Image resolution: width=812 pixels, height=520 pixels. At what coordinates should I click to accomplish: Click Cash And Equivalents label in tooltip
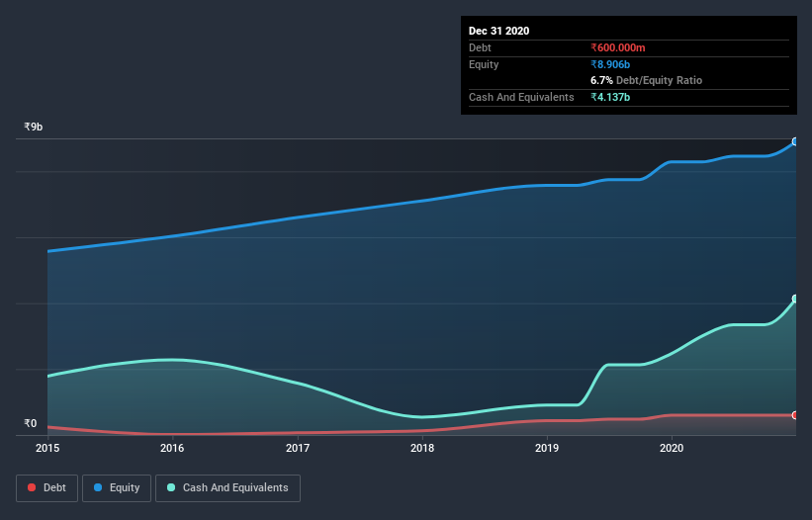coord(521,97)
